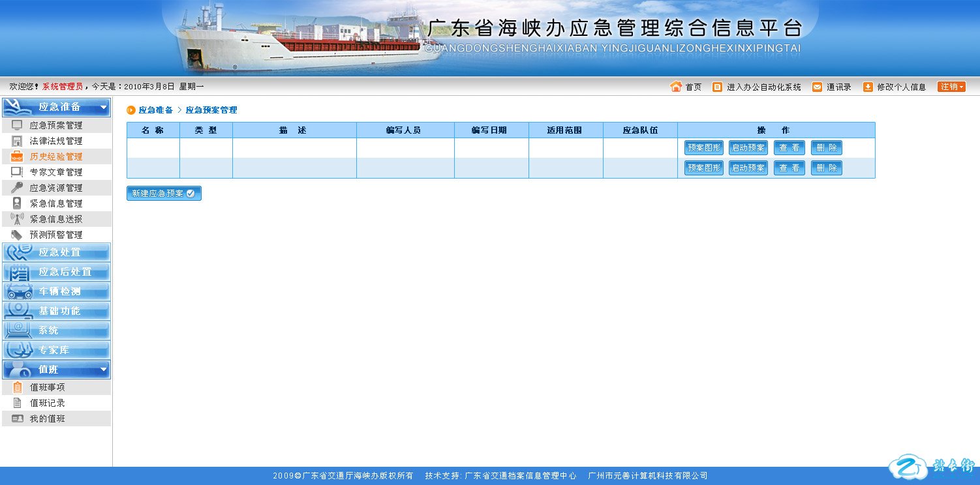Open 法律法规管理 in the sidebar

click(x=56, y=141)
